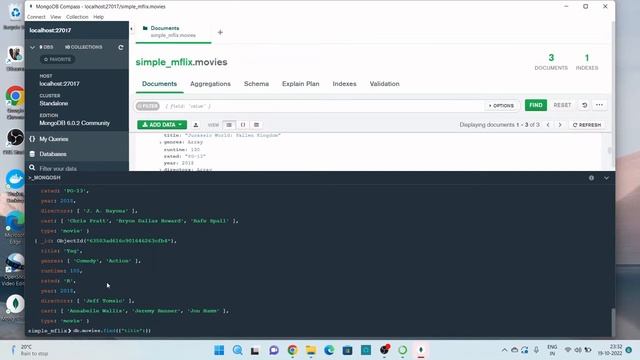Open File Explorer from taskbar
The image size is (640, 360).
[311, 350]
